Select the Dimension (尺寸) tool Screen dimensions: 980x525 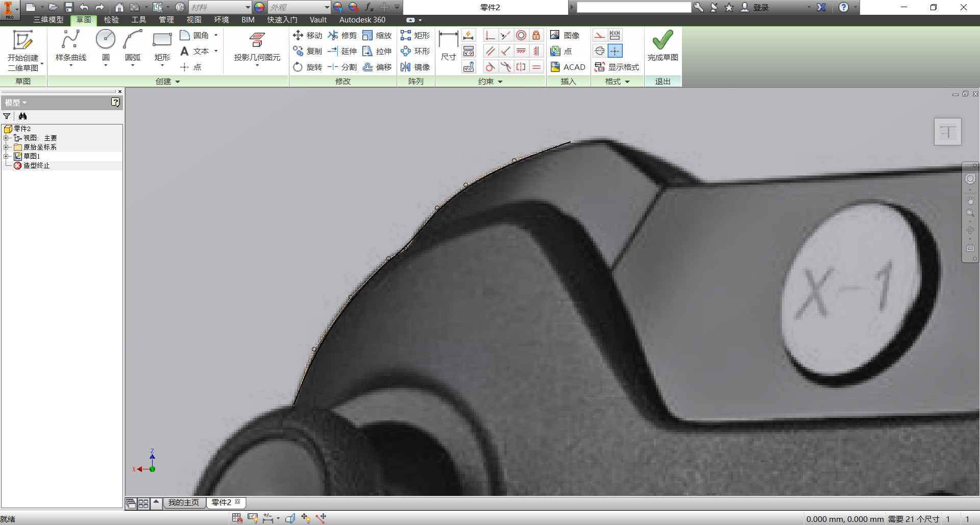click(x=448, y=46)
